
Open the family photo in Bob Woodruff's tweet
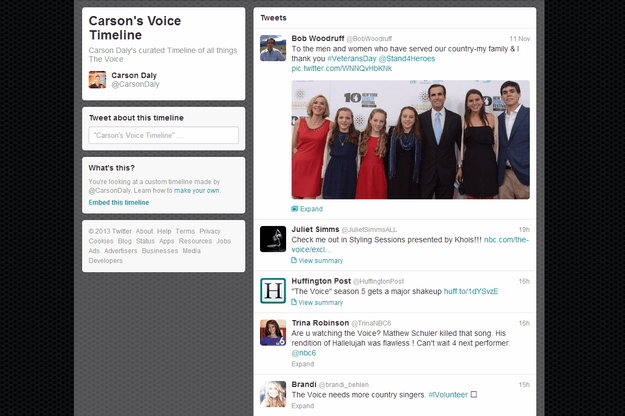pos(411,139)
